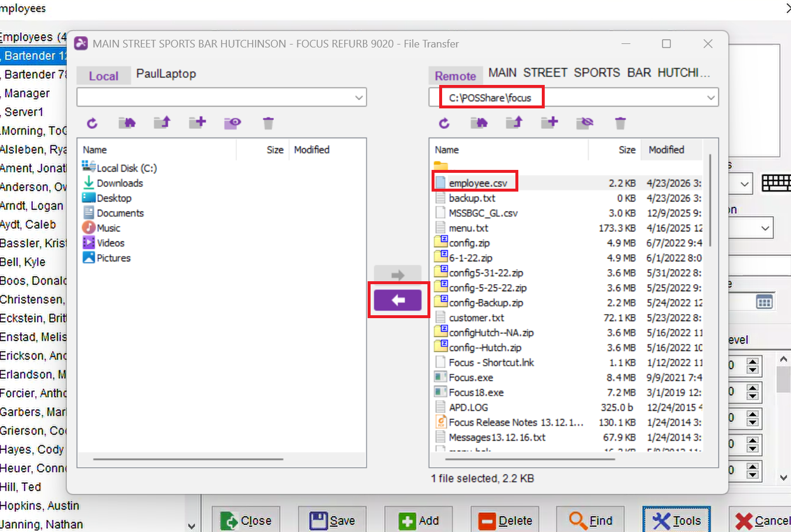This screenshot has width=791, height=532.
Task: Click the Save button
Action: point(332,520)
